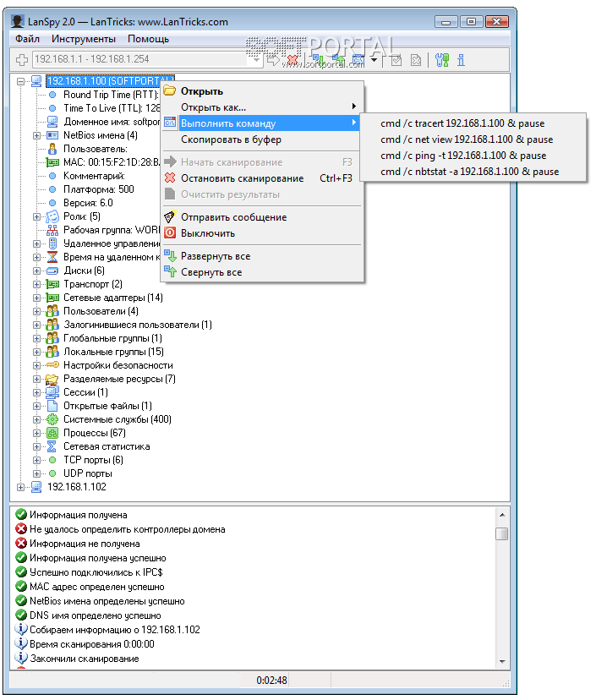Select Отправить сообщение menu entry

[x=262, y=217]
